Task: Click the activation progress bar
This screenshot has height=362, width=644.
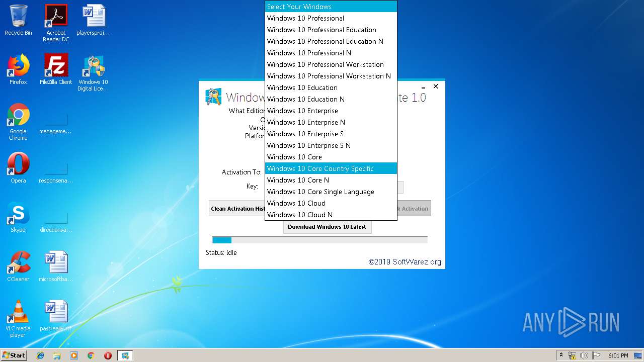Action: pos(319,240)
